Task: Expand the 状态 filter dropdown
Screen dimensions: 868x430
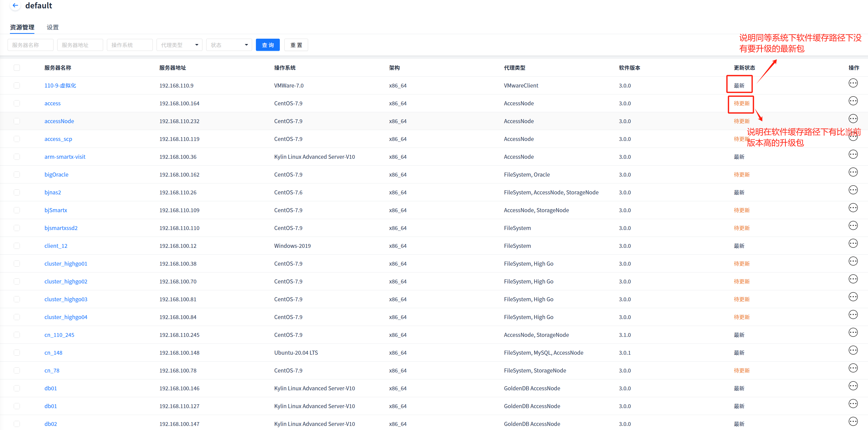Action: tap(229, 45)
